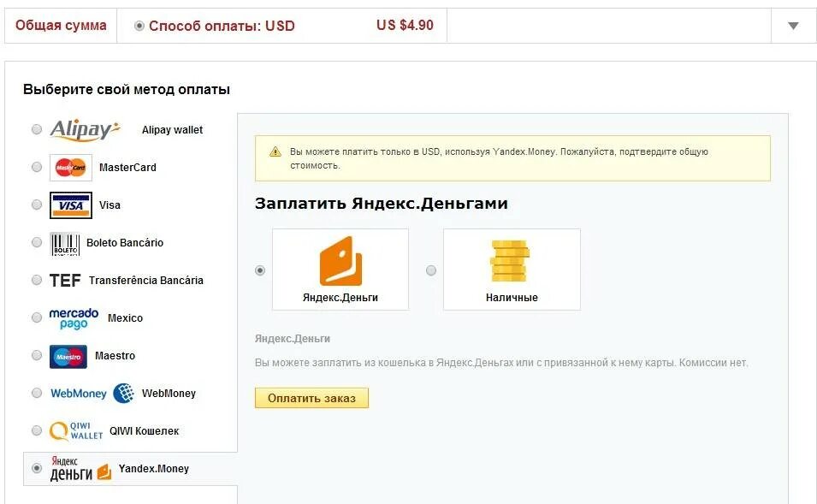The width and height of the screenshot is (817, 504).
Task: Click the orange wallet Яндекс.Деньги tile
Action: 340,270
